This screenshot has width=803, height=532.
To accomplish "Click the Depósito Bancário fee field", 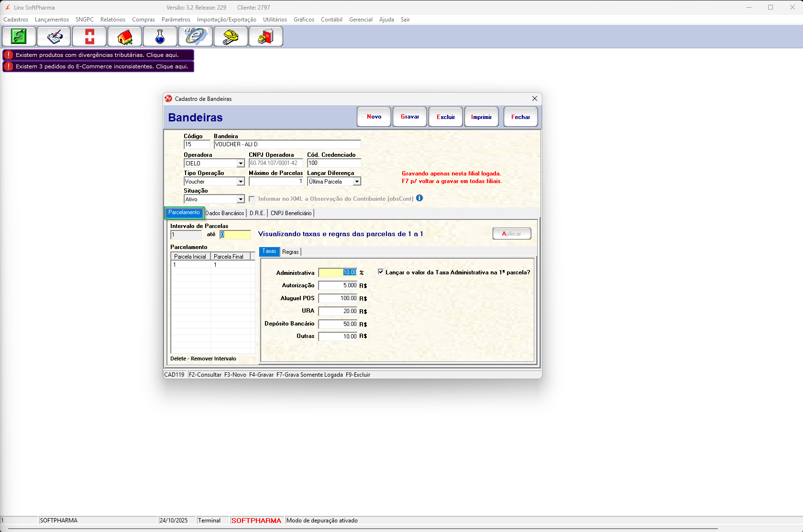I will pos(338,324).
